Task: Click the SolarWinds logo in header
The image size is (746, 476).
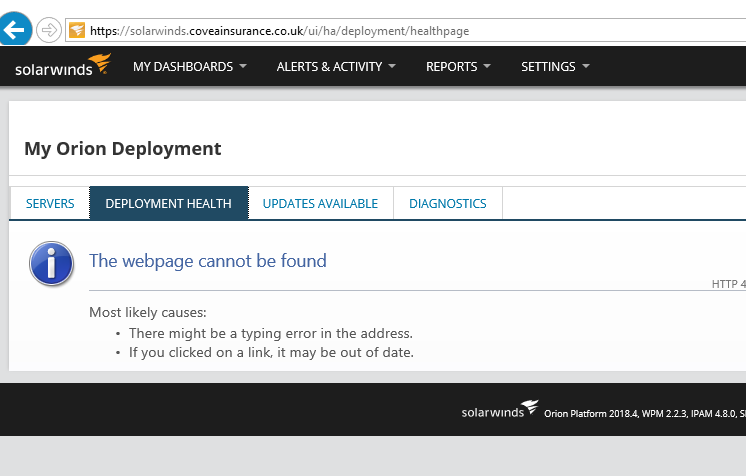Action: click(63, 66)
